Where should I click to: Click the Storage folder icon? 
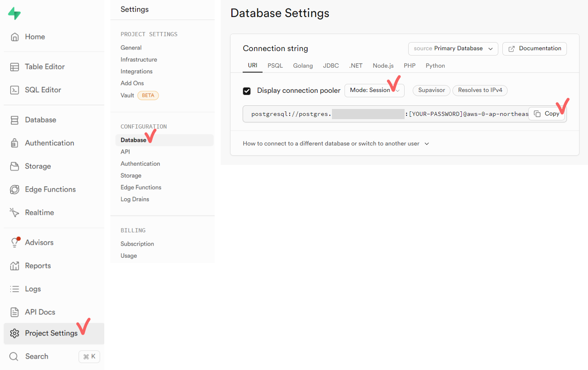tap(15, 166)
